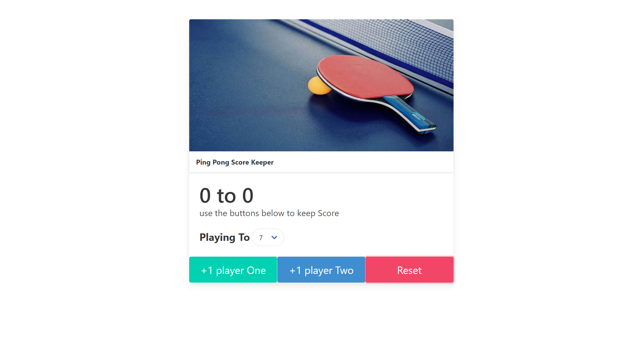Image resolution: width=641 pixels, height=364 pixels.
Task: Click the Playing To label
Action: point(225,237)
